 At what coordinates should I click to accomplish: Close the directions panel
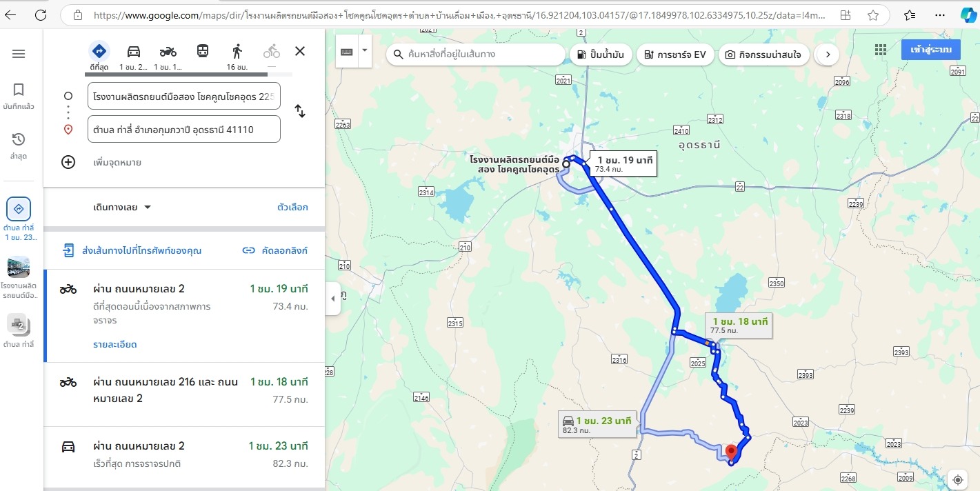pos(300,50)
